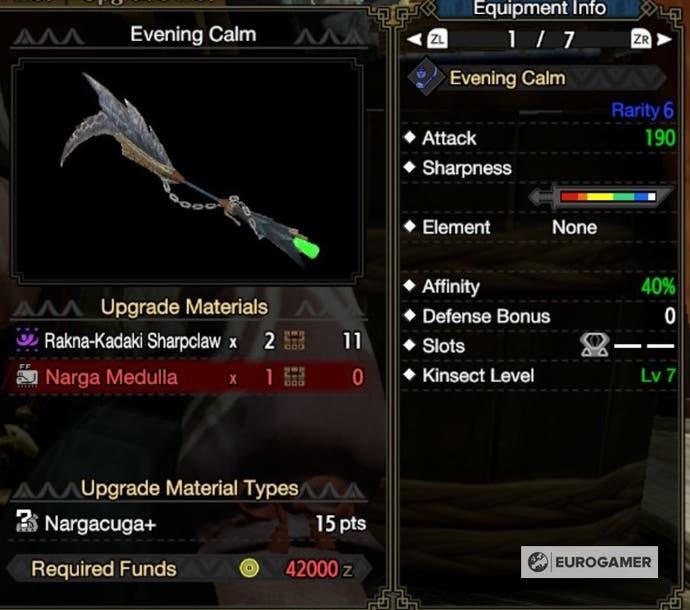Click the insect glaive weapon icon
This screenshot has height=610, width=690.
pyautogui.click(x=423, y=76)
